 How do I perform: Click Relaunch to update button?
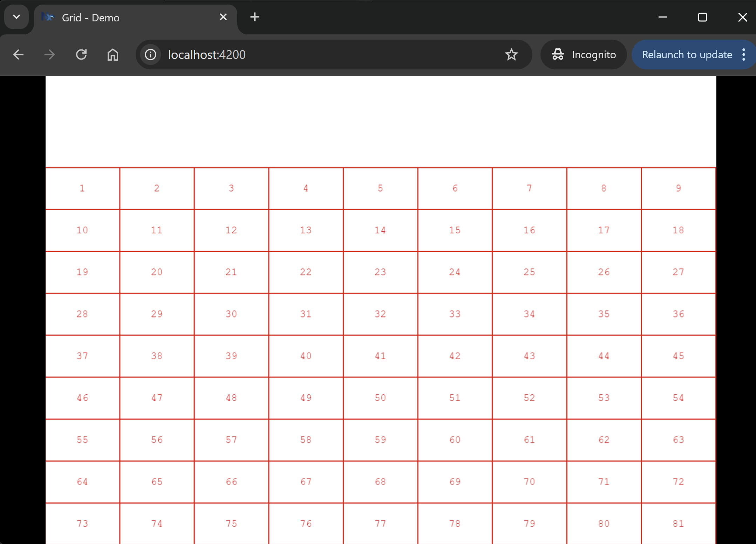687,55
